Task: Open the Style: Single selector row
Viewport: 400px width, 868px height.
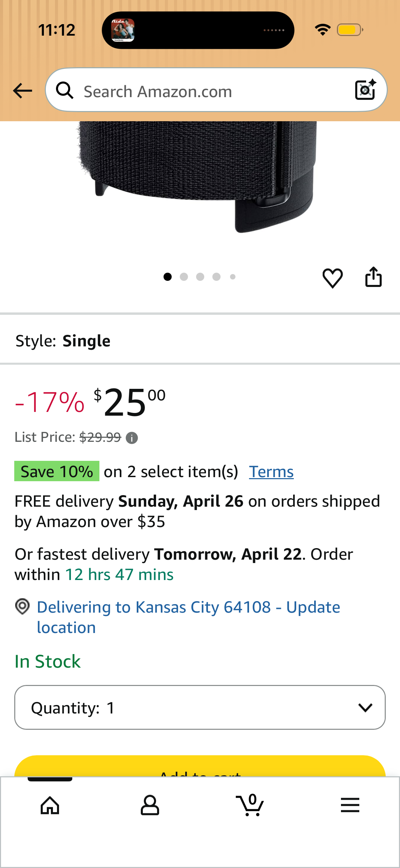Action: [200, 341]
